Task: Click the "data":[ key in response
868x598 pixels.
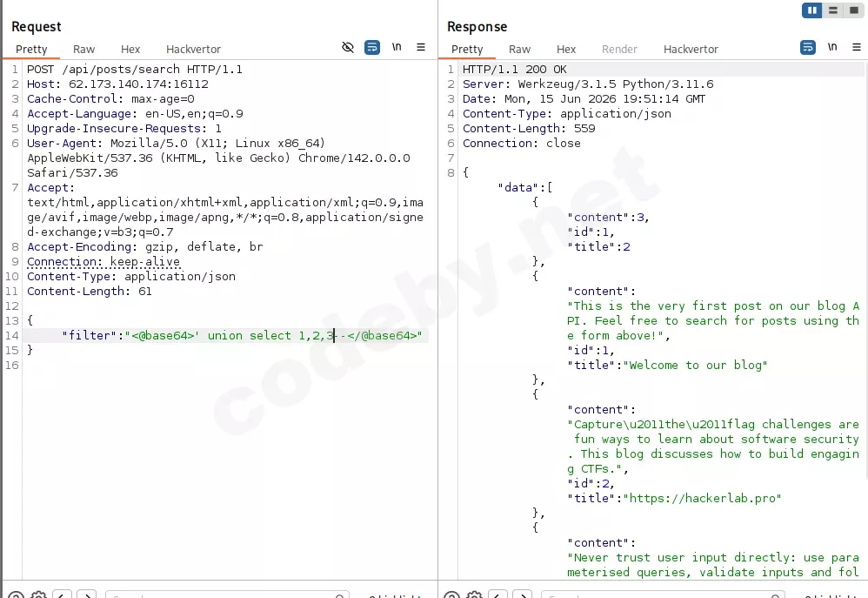Action: pos(524,187)
